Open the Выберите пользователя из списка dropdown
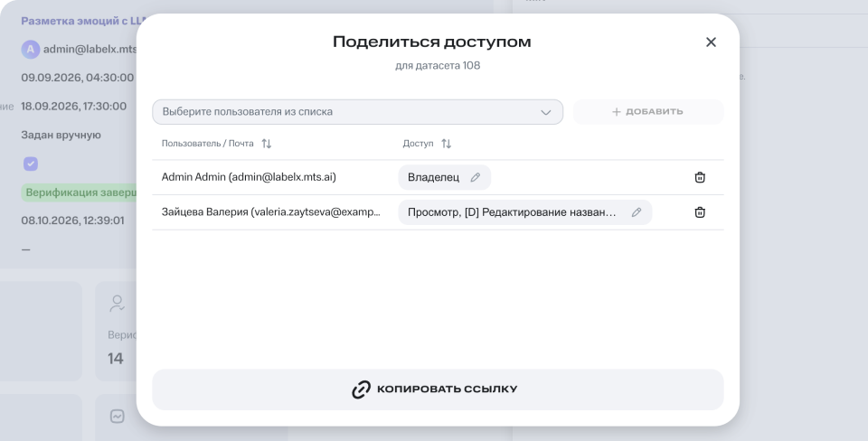This screenshot has width=868, height=441. pyautogui.click(x=358, y=112)
